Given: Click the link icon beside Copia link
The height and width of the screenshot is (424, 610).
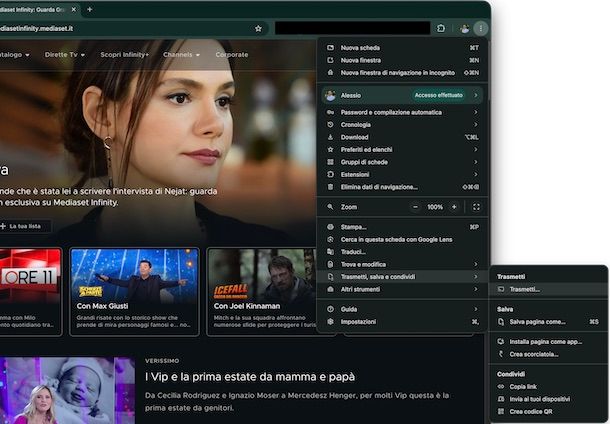Looking at the screenshot, I should click(501, 387).
